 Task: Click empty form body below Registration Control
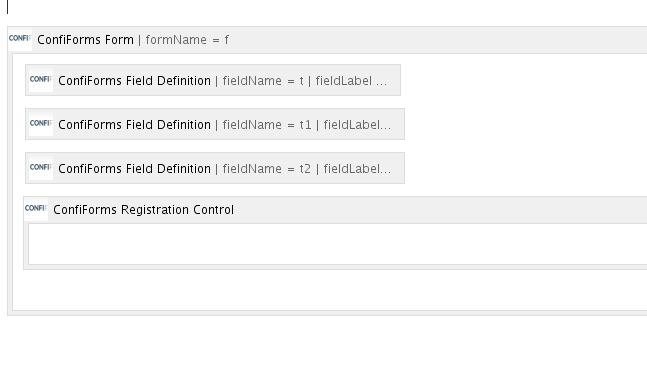pos(330,290)
